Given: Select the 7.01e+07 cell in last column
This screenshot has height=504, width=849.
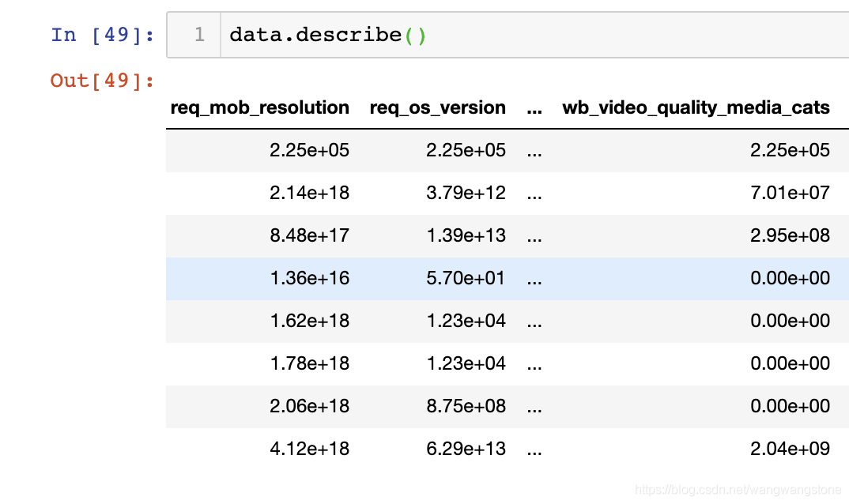Looking at the screenshot, I should click(x=790, y=193).
